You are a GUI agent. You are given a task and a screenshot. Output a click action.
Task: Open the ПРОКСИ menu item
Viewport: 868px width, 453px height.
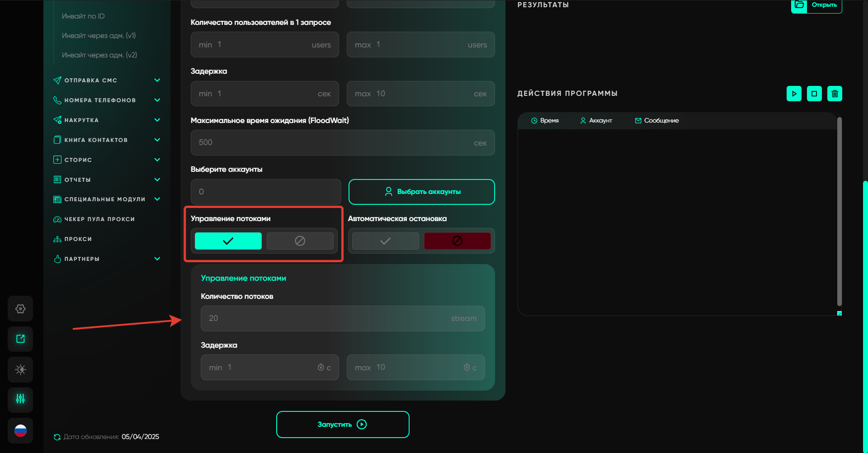click(x=78, y=239)
